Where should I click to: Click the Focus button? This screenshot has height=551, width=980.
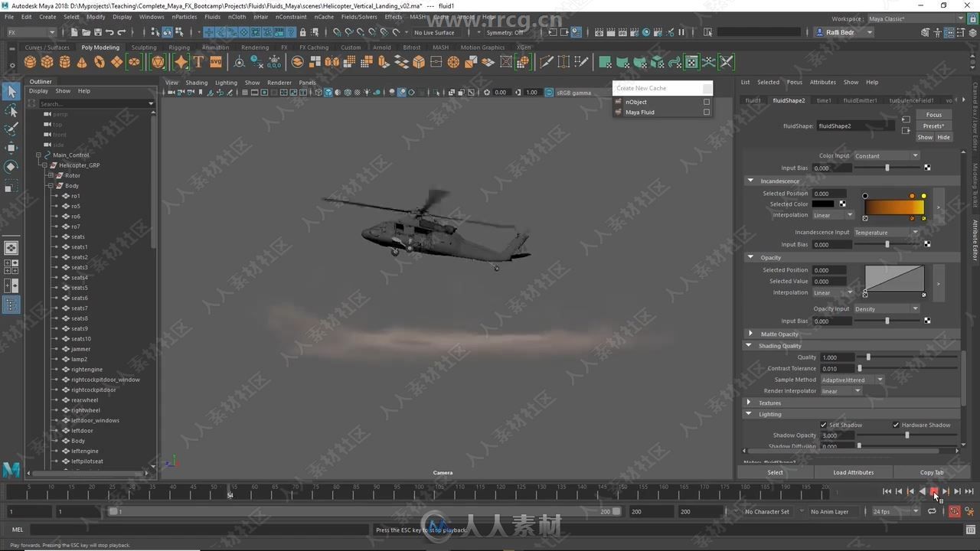tap(934, 115)
